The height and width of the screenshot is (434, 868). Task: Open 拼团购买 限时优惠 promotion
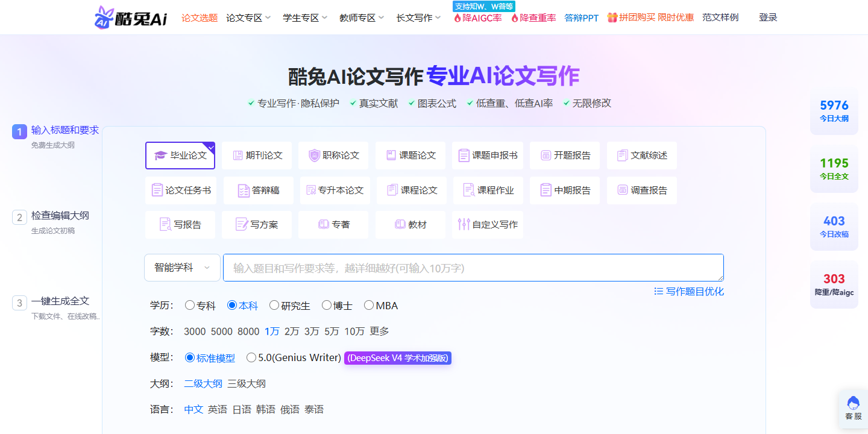tap(650, 17)
